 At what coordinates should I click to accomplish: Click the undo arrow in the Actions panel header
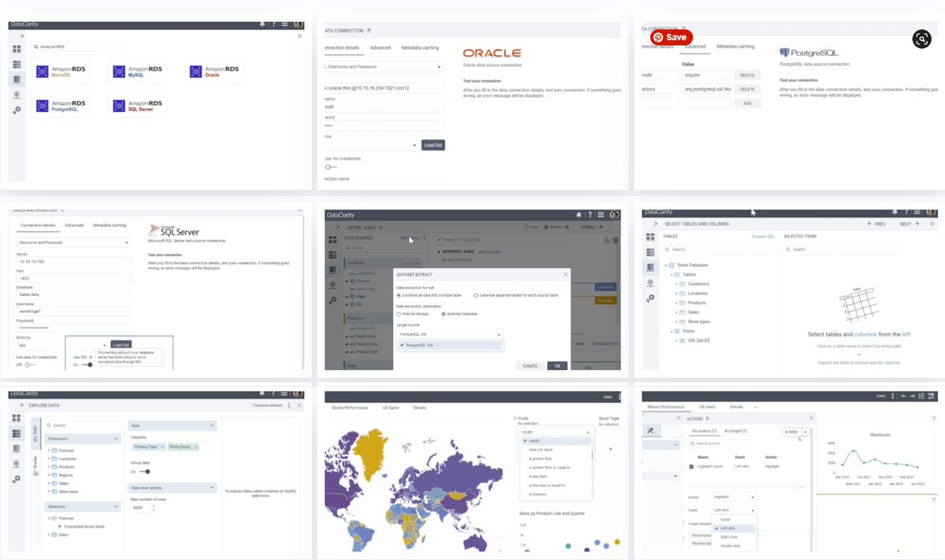pos(903,396)
